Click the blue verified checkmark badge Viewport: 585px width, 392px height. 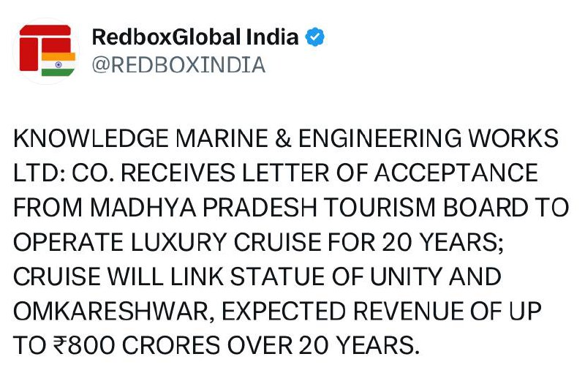[x=315, y=37]
